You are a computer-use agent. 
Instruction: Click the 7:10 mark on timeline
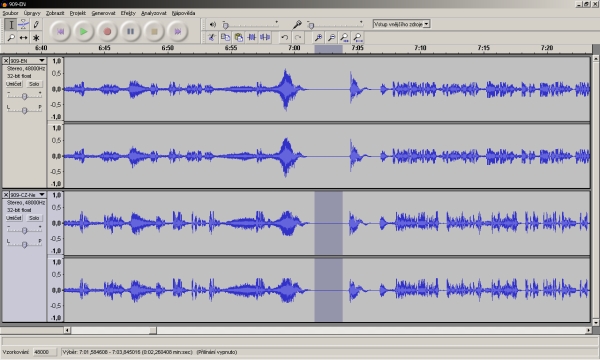coord(420,48)
